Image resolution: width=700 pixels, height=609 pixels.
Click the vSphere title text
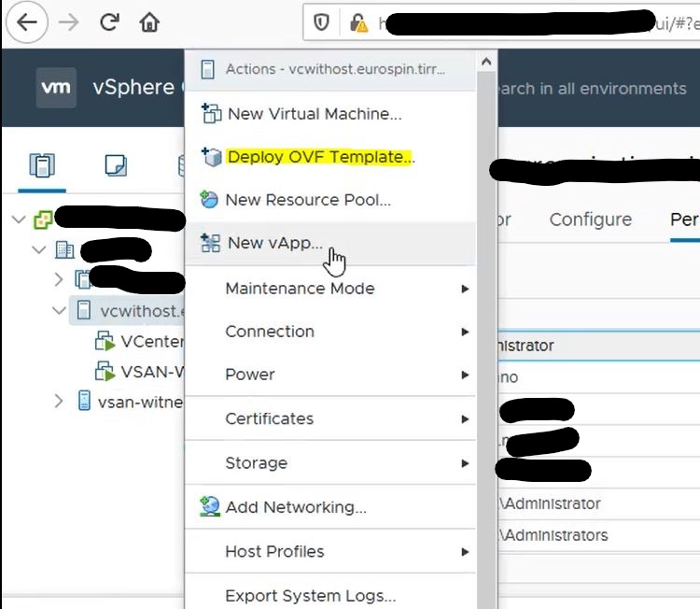click(133, 87)
